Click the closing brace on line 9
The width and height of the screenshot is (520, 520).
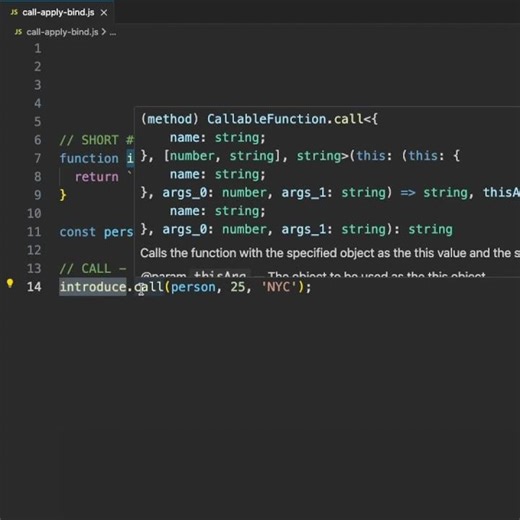coord(63,195)
